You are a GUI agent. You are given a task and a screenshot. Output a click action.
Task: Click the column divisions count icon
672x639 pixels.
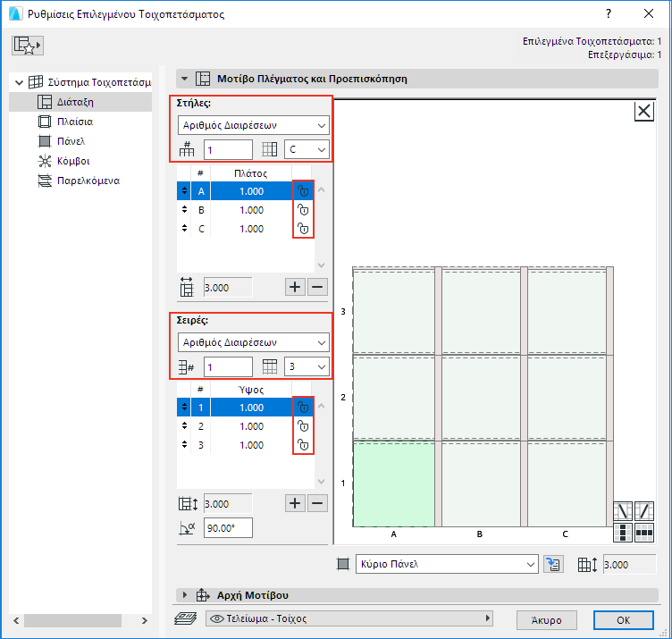[187, 149]
